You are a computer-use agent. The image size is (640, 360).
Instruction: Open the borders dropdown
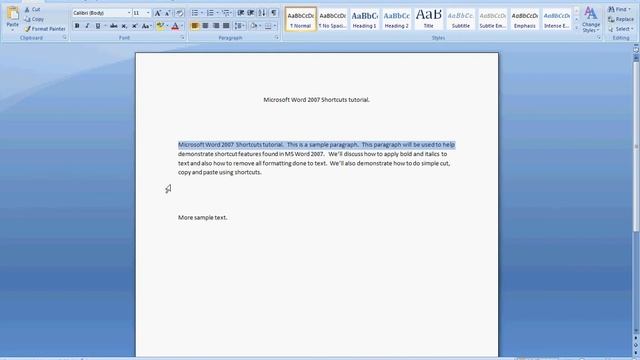coord(275,26)
